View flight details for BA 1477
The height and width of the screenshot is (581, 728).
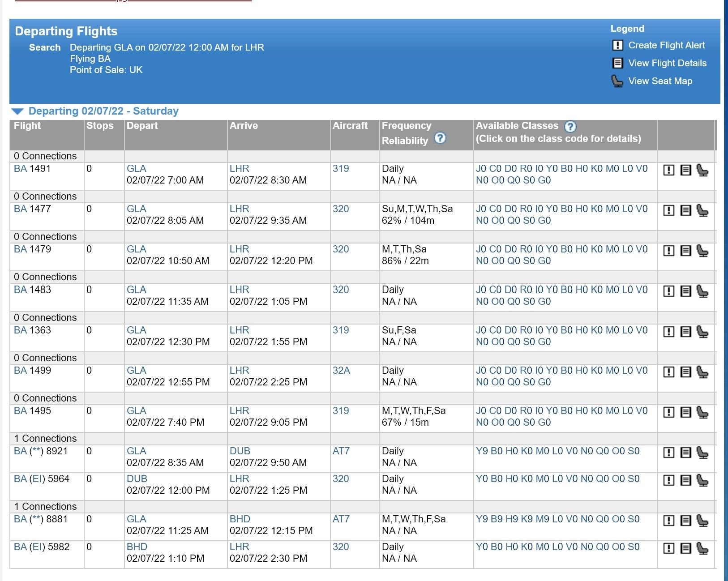(685, 210)
